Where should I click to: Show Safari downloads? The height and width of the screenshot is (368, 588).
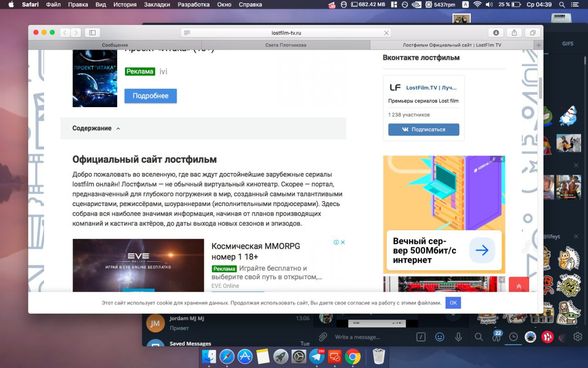tap(496, 33)
